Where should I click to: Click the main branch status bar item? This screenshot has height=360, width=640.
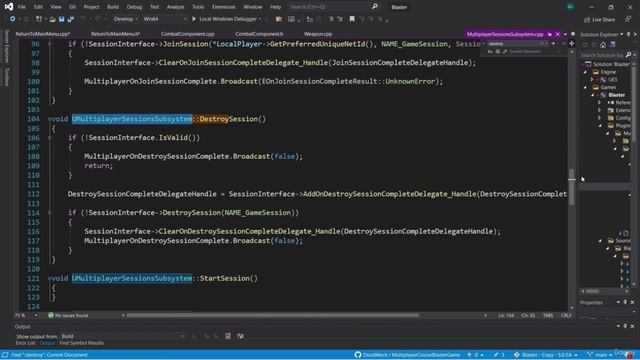(598, 355)
